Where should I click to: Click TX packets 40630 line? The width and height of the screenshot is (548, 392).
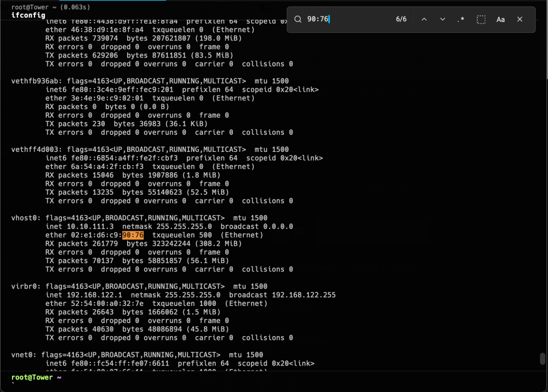[x=138, y=329]
